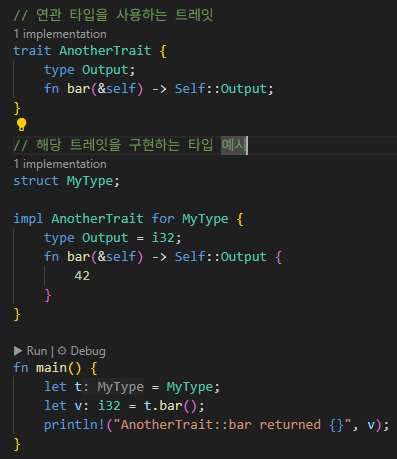Click the highlighted word '예시' in comment
Image resolution: width=397 pixels, height=459 pixels.
click(x=234, y=145)
